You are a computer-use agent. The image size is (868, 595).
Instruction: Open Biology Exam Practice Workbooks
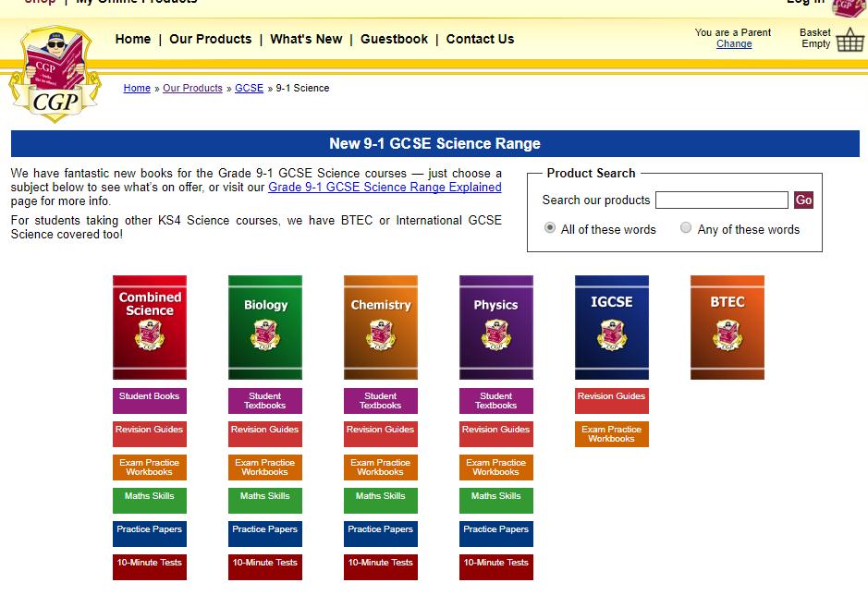pyautogui.click(x=265, y=467)
